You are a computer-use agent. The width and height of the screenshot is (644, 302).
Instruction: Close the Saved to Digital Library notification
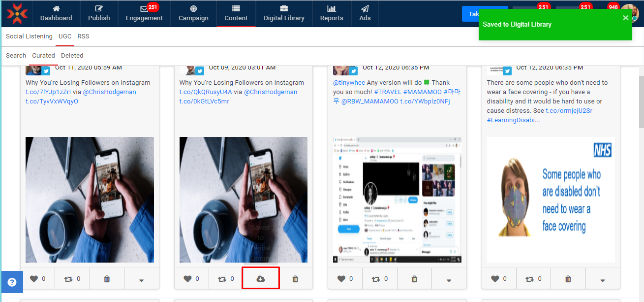pos(625,18)
